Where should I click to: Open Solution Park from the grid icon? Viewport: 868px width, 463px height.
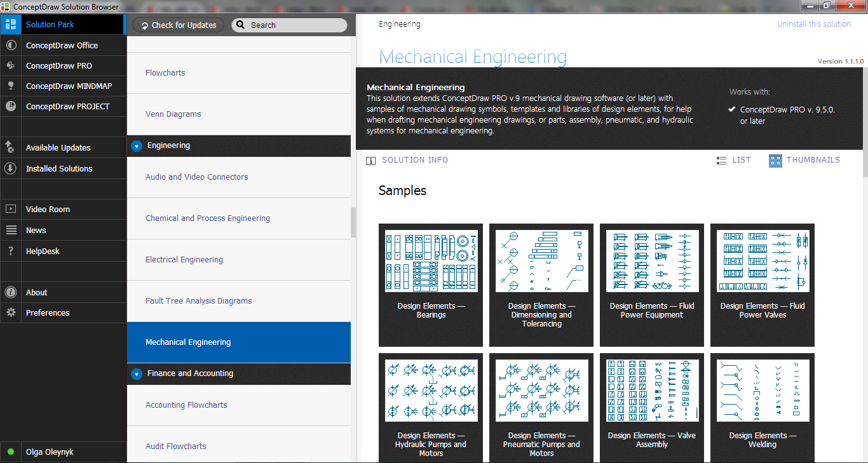pos(11,25)
